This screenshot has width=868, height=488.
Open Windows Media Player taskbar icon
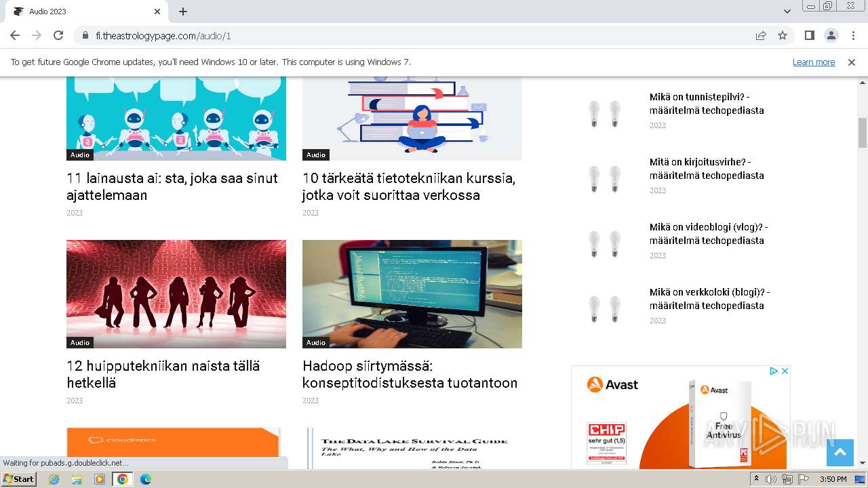click(100, 479)
